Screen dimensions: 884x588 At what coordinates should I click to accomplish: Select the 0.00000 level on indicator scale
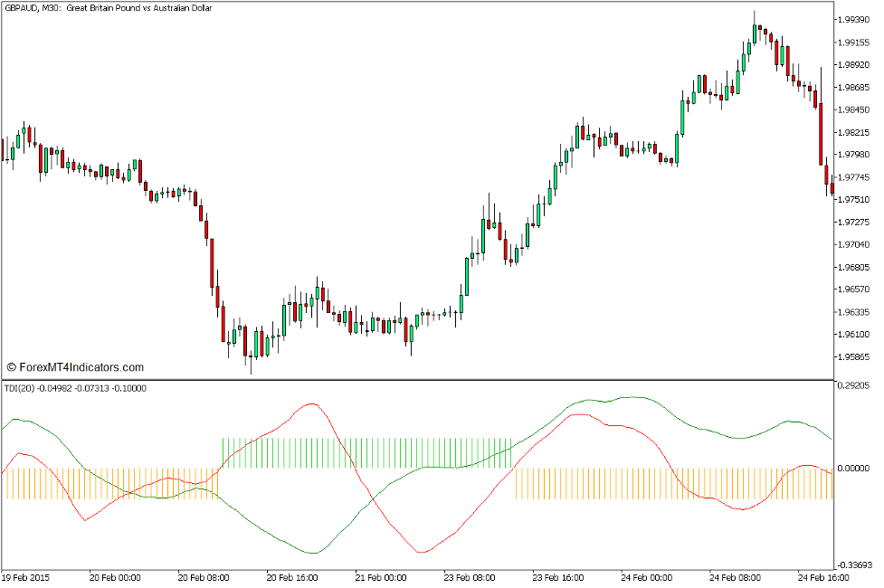pos(854,469)
